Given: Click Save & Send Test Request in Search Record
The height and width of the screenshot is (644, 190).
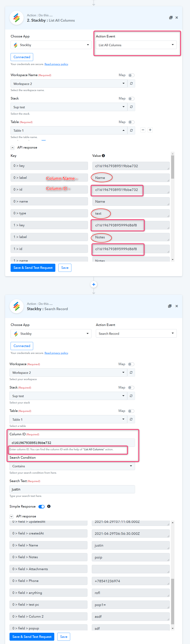Looking at the screenshot, I should (x=32, y=637).
